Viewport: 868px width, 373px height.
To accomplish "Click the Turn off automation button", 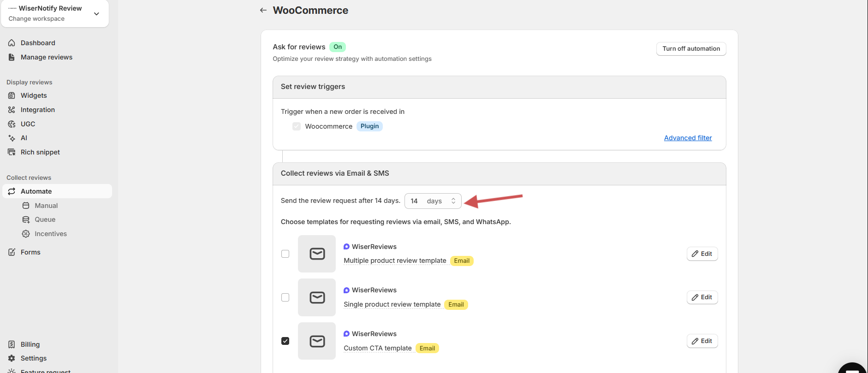I will coord(691,49).
